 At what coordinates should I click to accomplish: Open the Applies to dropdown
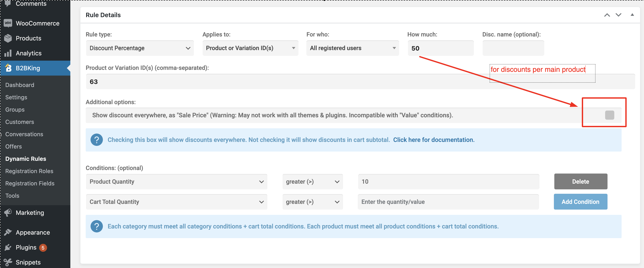pyautogui.click(x=251, y=48)
